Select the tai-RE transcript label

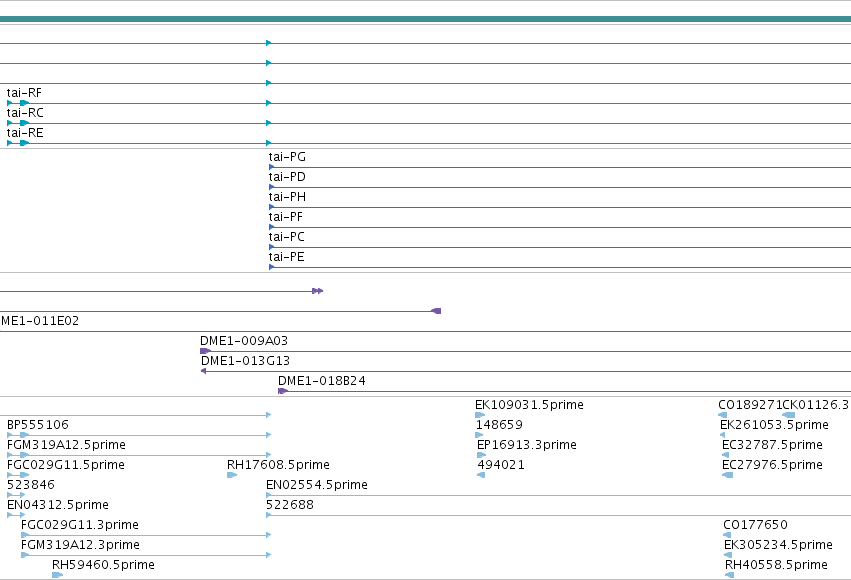[x=24, y=133]
